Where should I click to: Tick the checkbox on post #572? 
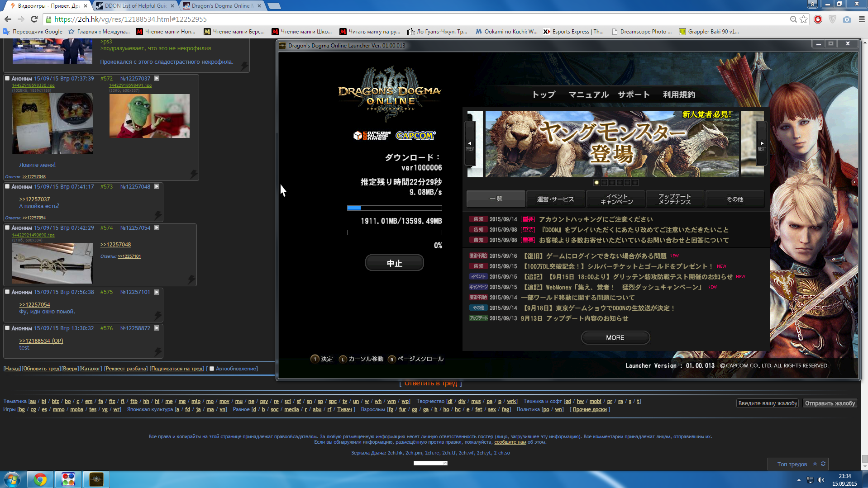[x=7, y=78]
